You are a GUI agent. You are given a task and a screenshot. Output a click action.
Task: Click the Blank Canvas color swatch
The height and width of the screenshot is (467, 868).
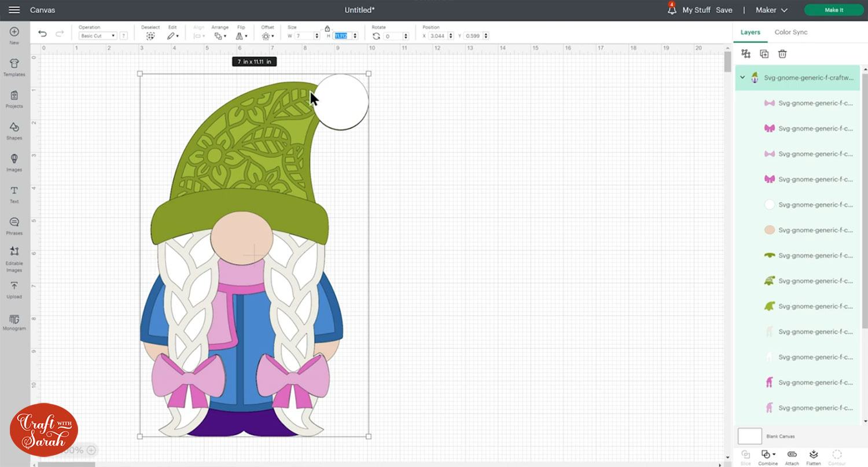[x=749, y=436]
